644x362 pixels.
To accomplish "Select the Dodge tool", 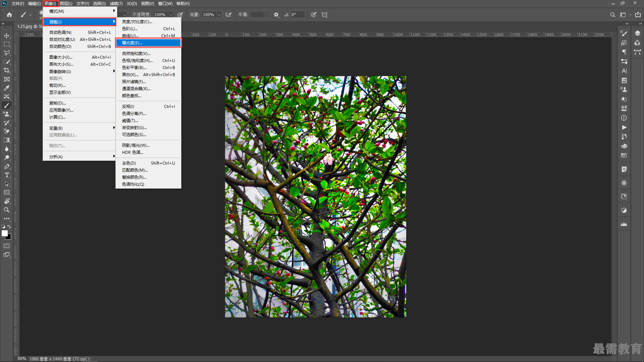I will pos(7,158).
